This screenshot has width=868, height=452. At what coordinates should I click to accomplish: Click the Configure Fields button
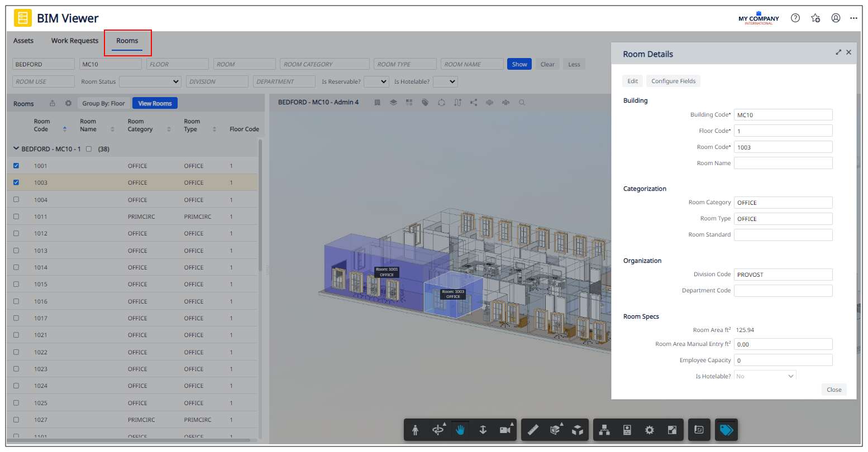673,81
